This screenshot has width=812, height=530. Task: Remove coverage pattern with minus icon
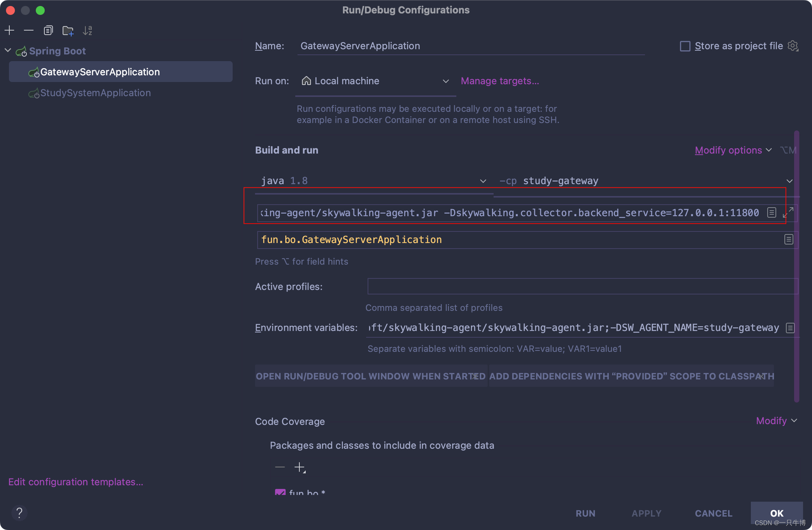pos(280,467)
